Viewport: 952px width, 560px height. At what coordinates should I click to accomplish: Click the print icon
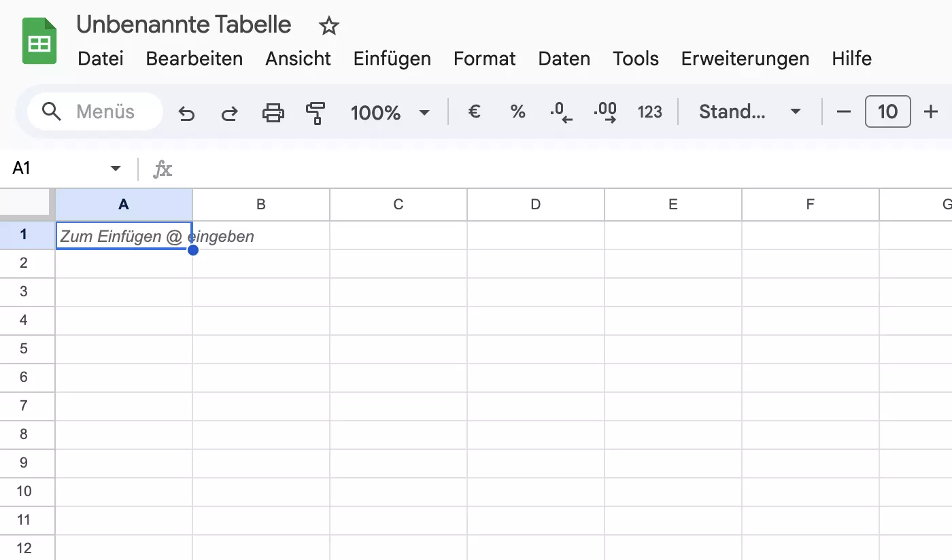pos(273,113)
